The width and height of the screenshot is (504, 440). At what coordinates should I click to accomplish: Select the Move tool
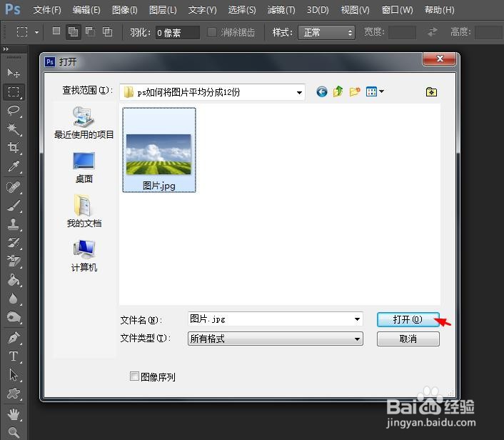click(13, 73)
